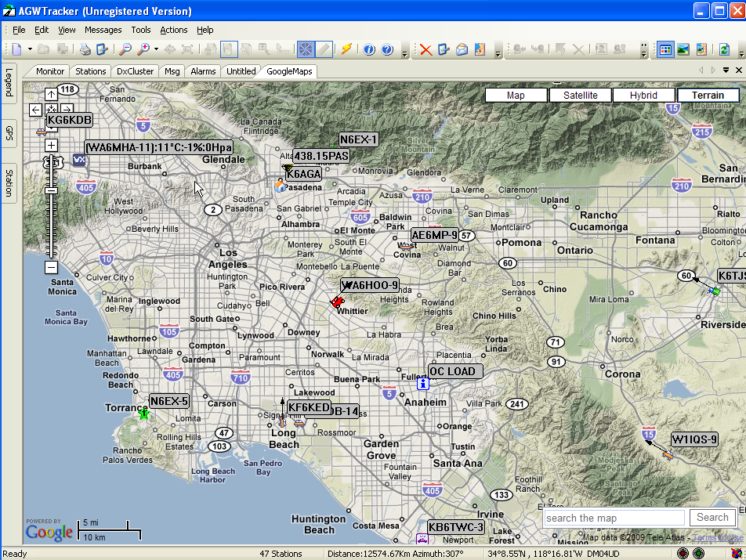Click the search the map input field
The image size is (746, 560).
(614, 518)
